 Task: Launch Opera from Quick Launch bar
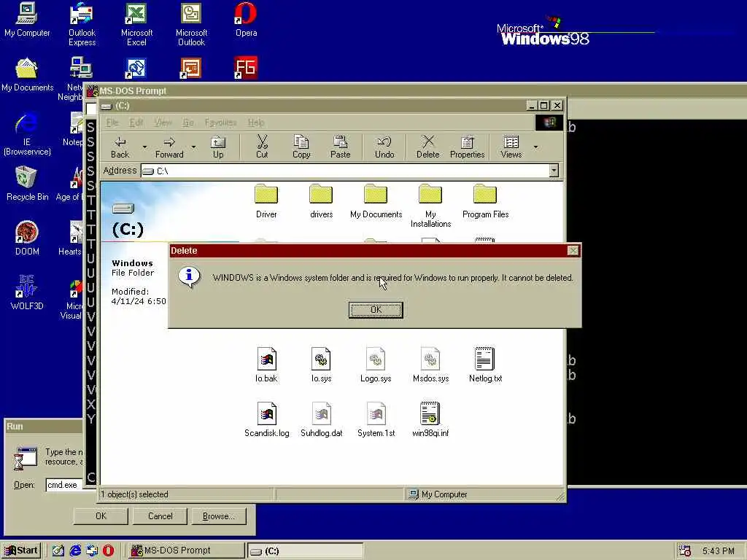[108, 551]
